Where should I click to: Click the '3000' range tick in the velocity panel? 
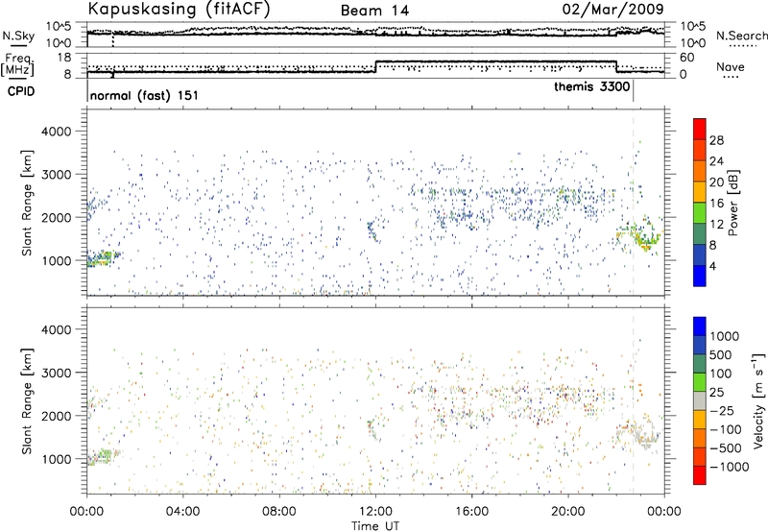(56, 373)
